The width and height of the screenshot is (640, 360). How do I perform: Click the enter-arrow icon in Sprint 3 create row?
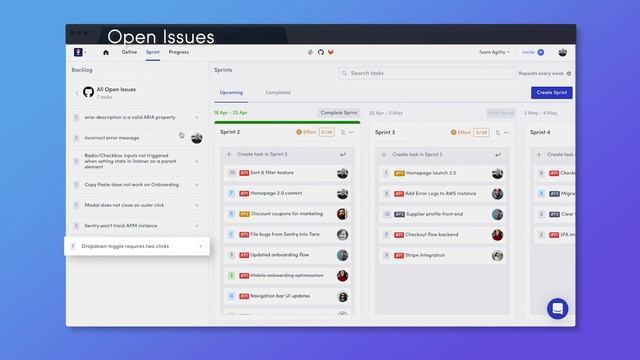click(x=498, y=155)
